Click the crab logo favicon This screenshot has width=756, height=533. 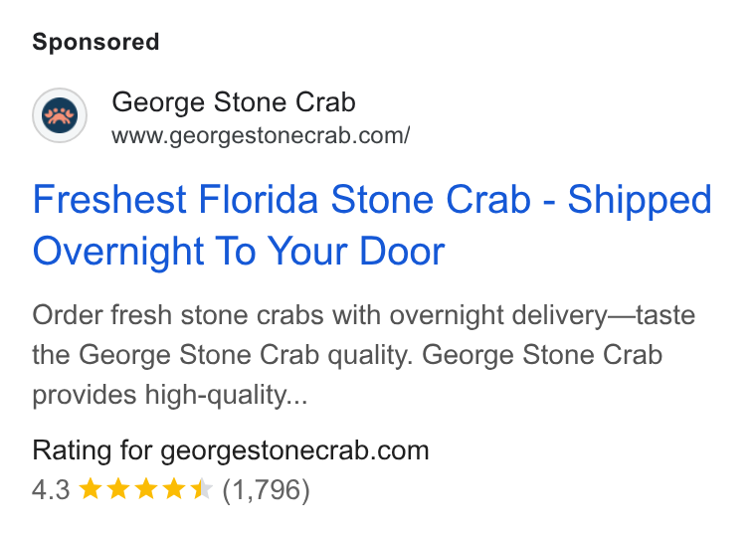[60, 115]
